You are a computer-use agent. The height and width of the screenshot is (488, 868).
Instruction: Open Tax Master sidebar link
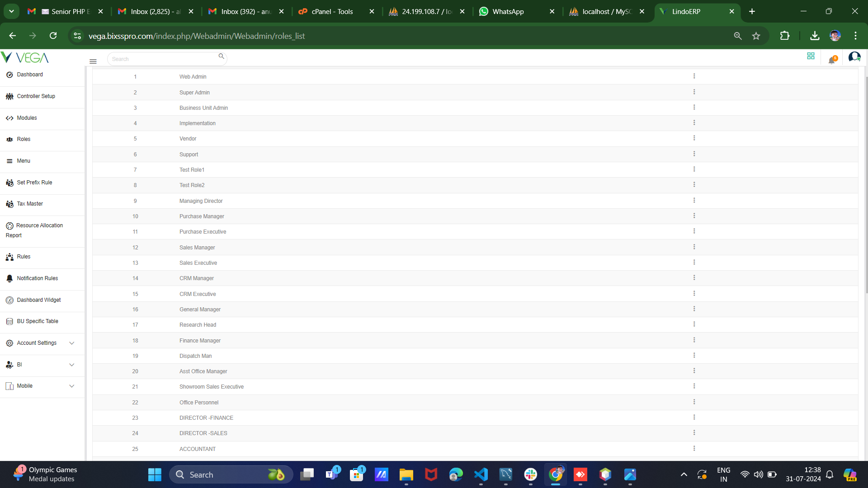30,204
